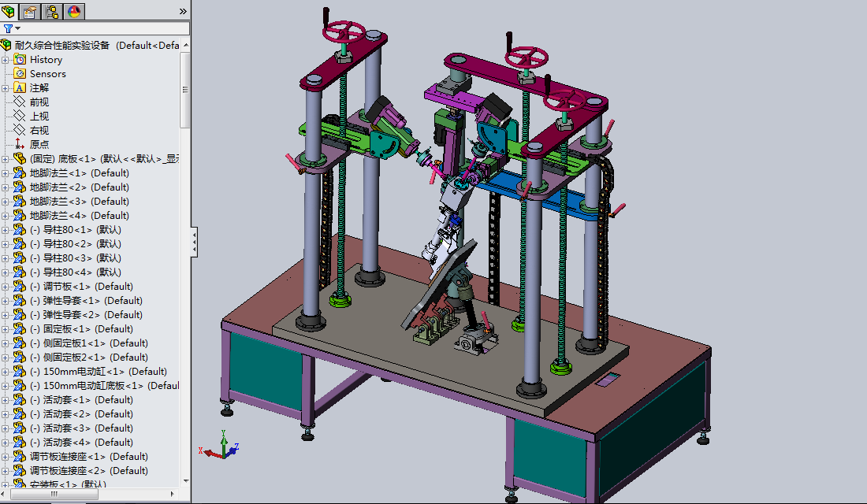The width and height of the screenshot is (867, 504).
Task: Click the 地脚法兰<4> part icon
Action: [x=20, y=216]
